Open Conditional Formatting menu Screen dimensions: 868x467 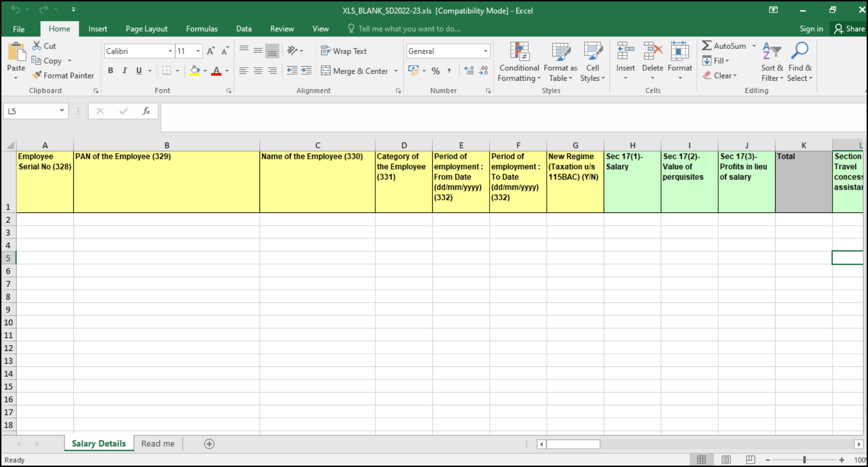coord(519,62)
